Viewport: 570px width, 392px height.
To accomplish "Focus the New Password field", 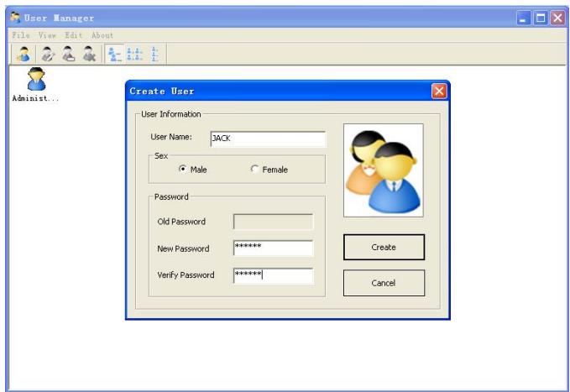I will tap(273, 248).
